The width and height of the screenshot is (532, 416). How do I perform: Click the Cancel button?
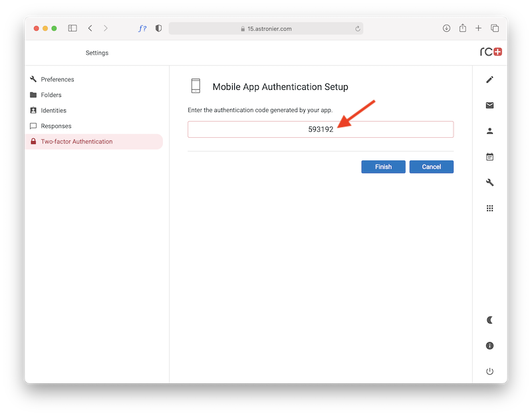coord(431,167)
